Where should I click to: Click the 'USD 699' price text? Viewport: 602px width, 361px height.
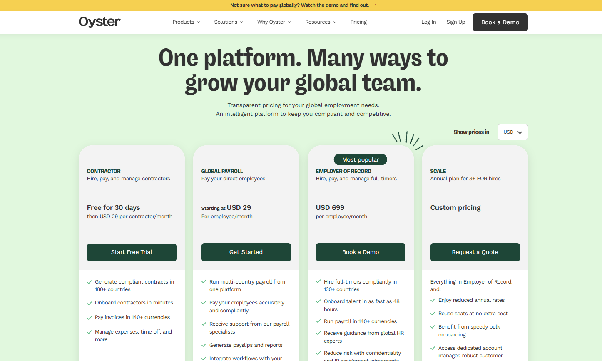tap(330, 207)
